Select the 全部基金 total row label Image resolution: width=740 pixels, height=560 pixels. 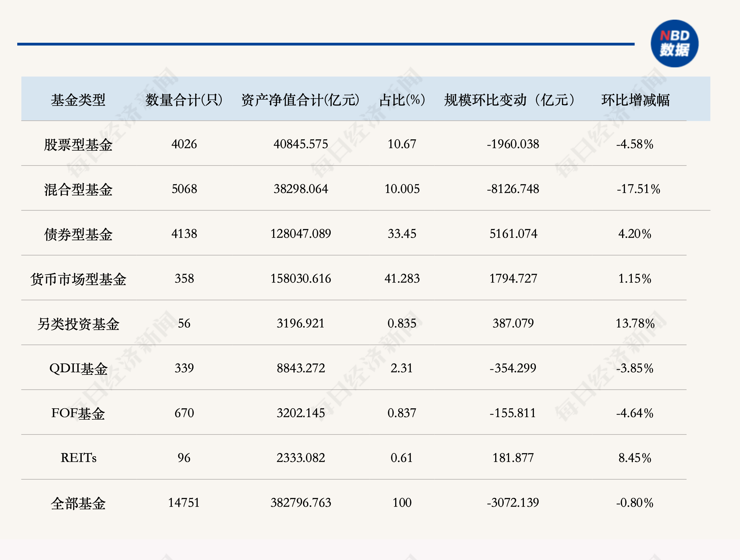pos(78,503)
